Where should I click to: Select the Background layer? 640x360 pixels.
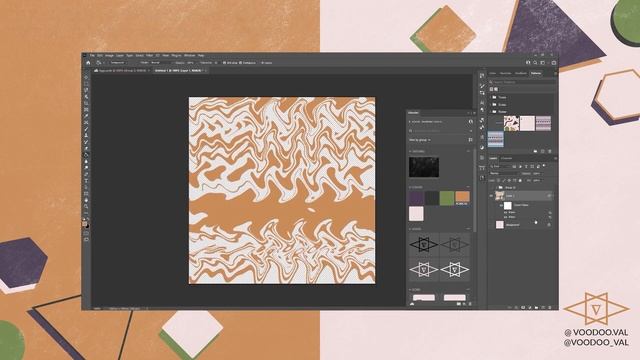click(521, 225)
